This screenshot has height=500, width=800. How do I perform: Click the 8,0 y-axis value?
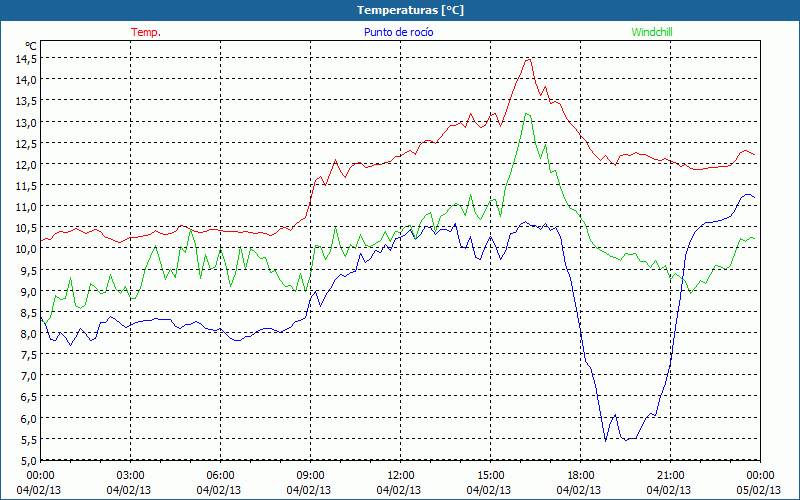29,334
